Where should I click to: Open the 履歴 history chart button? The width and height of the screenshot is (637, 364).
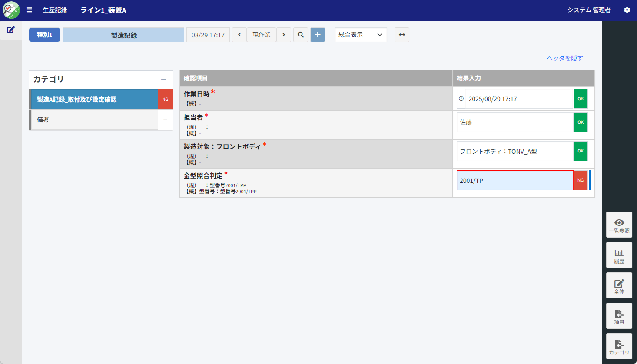[x=619, y=255]
